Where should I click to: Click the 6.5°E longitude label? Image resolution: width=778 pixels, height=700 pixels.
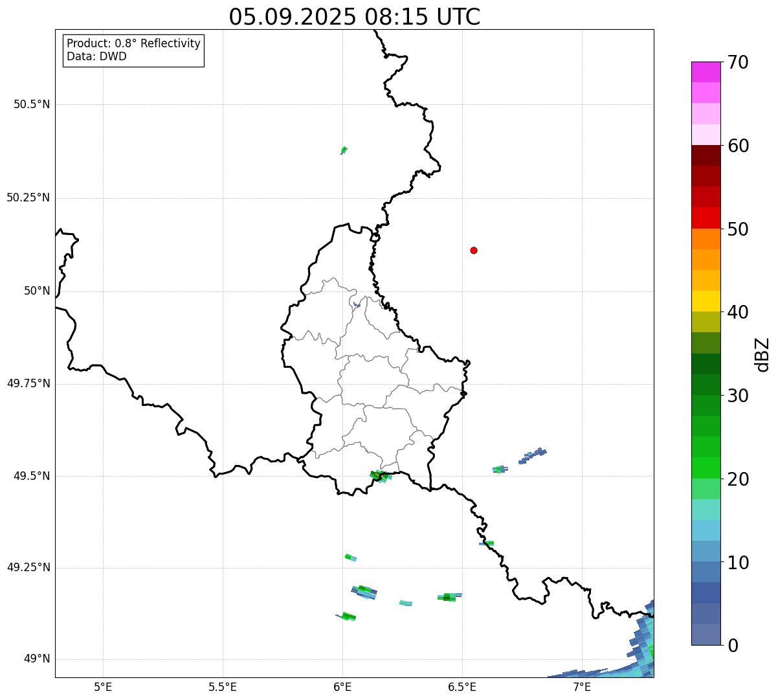coord(462,686)
